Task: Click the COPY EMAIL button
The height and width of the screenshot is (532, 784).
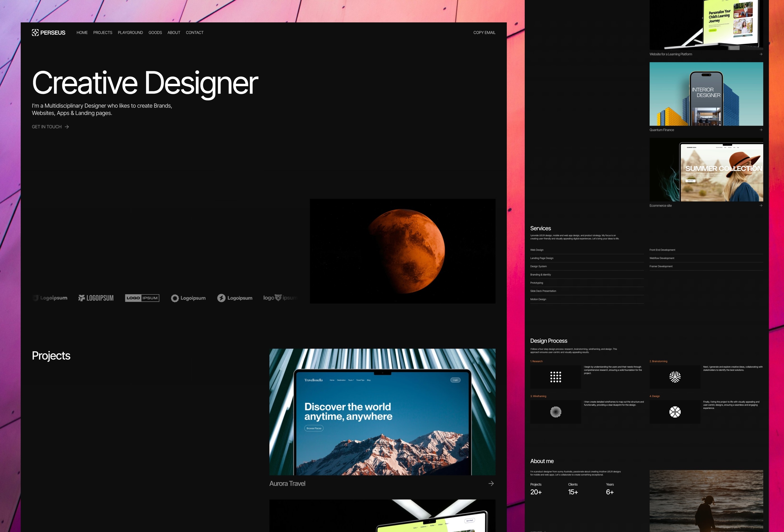Action: click(484, 32)
